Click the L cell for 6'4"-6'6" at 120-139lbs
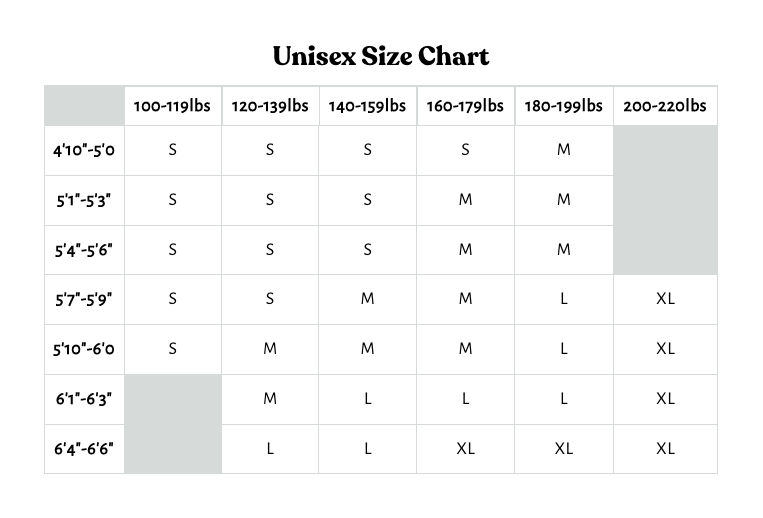 270,448
